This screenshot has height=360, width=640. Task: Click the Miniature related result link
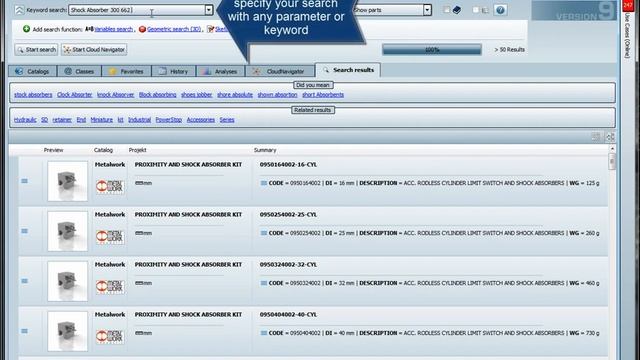tap(102, 120)
